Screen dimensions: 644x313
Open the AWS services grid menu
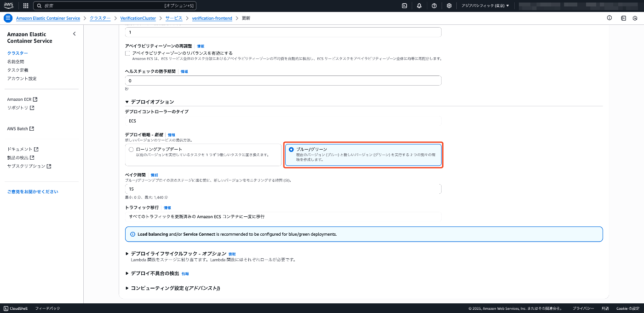click(x=25, y=6)
